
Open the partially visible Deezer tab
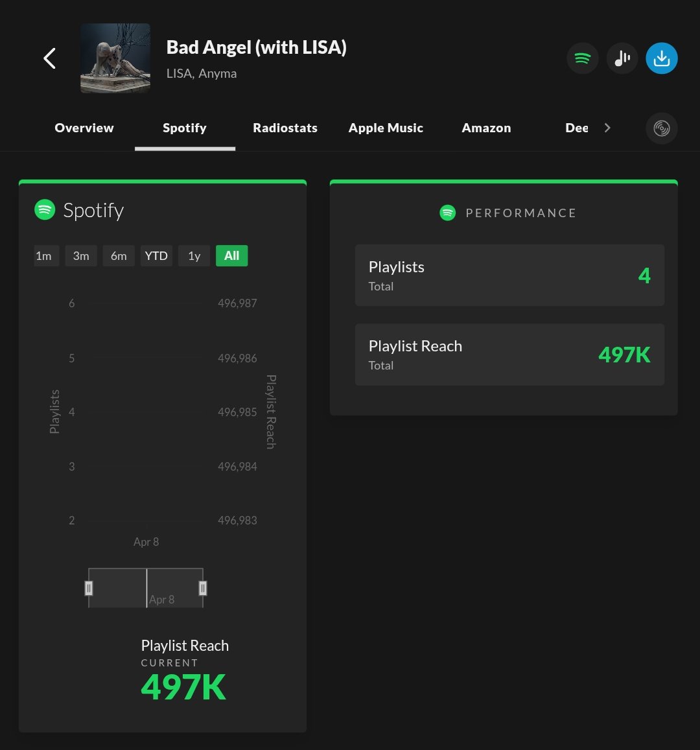pos(577,128)
